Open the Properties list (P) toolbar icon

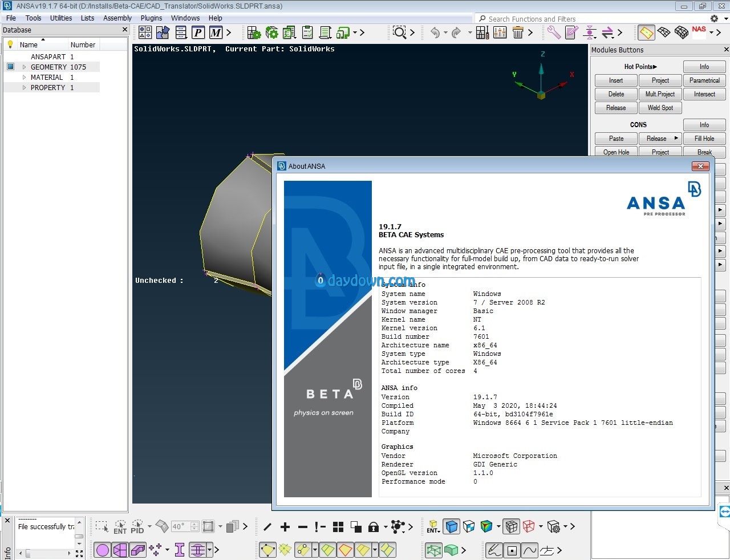point(198,33)
